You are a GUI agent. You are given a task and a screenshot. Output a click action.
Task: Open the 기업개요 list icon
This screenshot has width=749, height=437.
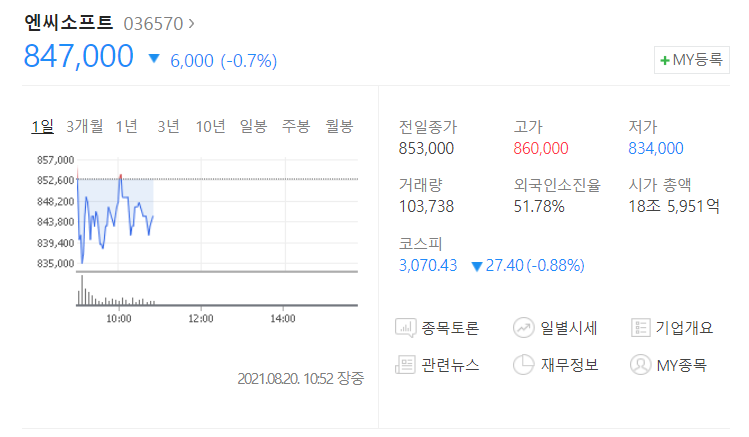pos(641,328)
